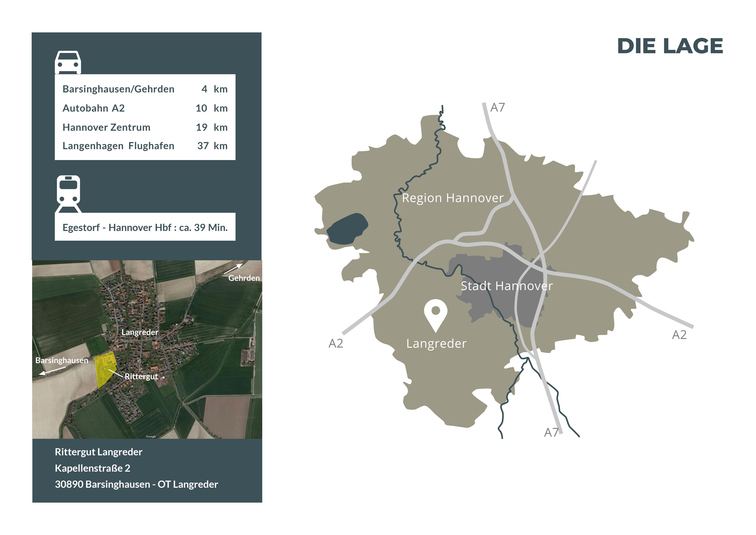Click the 'A2' label on the map's right side

[x=679, y=335]
